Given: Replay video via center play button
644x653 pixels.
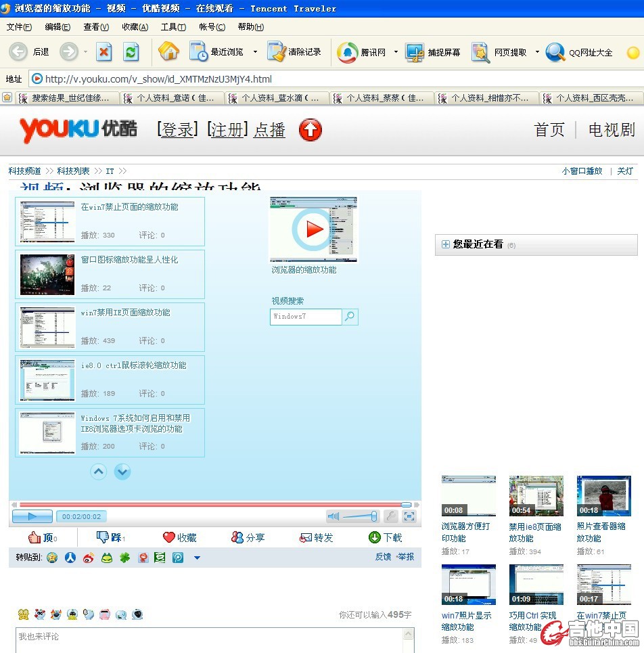Looking at the screenshot, I should pos(313,229).
